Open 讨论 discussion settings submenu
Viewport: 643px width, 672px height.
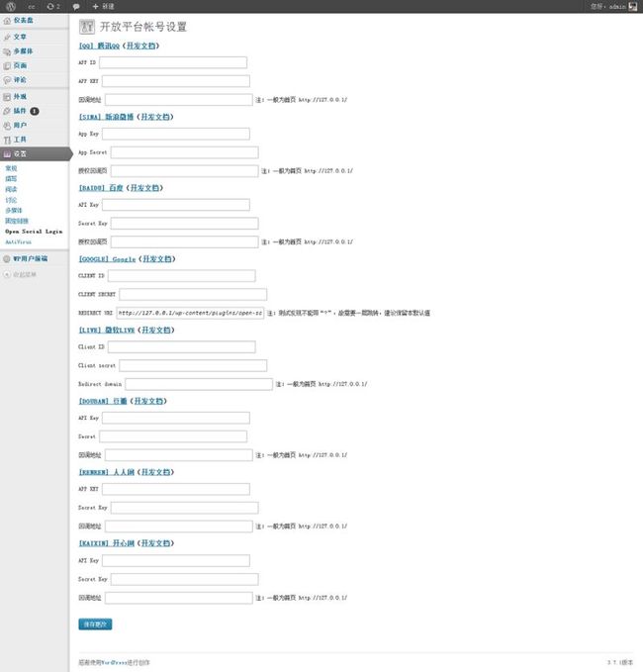click(11, 200)
